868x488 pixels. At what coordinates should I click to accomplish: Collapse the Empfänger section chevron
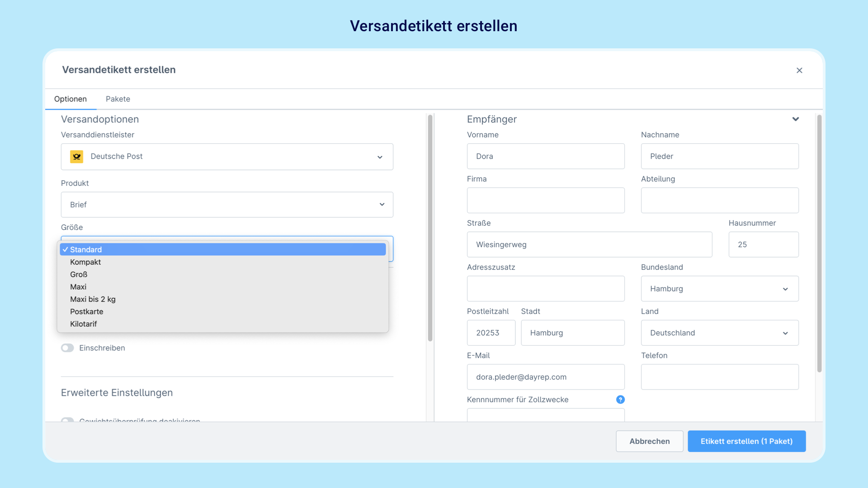pos(796,119)
